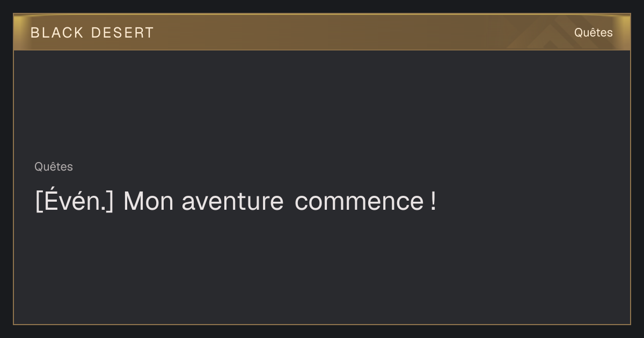
Task: Select the [Évén.] tag in the title
Action: (x=75, y=201)
